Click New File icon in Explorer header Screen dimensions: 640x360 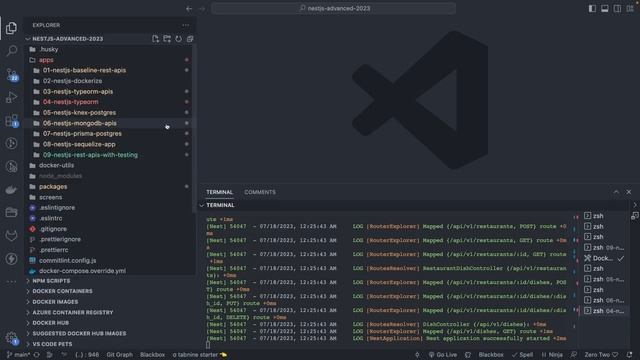(x=156, y=39)
